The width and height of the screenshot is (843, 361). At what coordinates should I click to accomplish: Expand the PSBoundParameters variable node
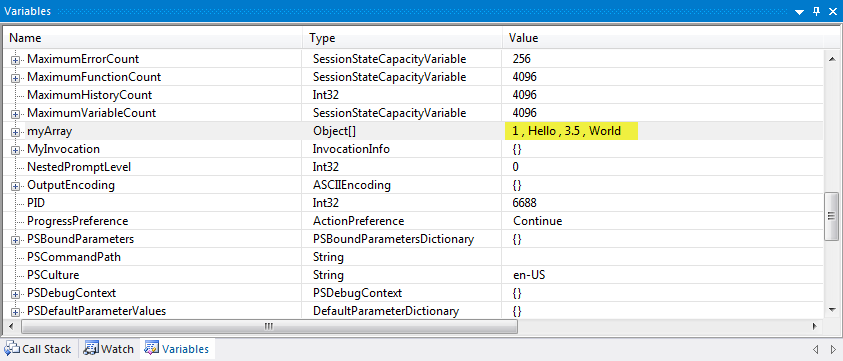16,239
